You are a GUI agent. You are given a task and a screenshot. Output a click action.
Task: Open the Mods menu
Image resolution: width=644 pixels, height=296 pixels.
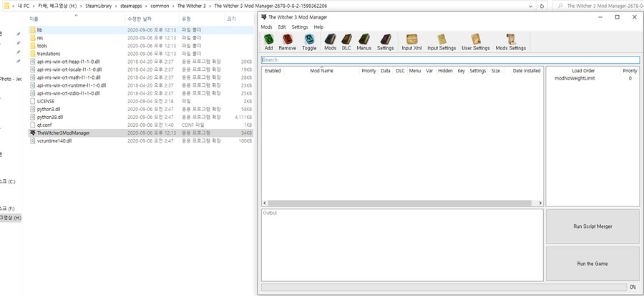click(267, 27)
